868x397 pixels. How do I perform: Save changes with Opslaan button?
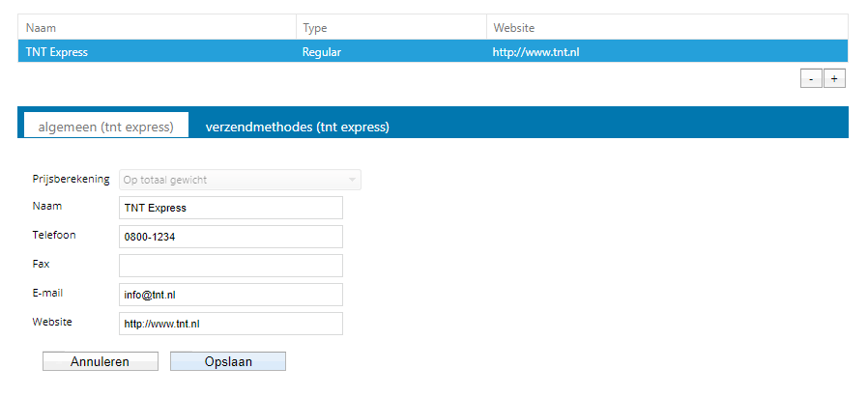pos(228,361)
